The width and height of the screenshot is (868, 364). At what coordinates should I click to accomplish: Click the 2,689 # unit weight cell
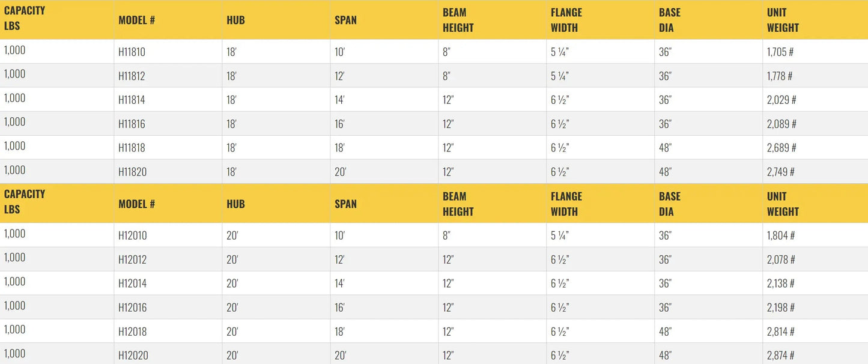click(x=782, y=148)
